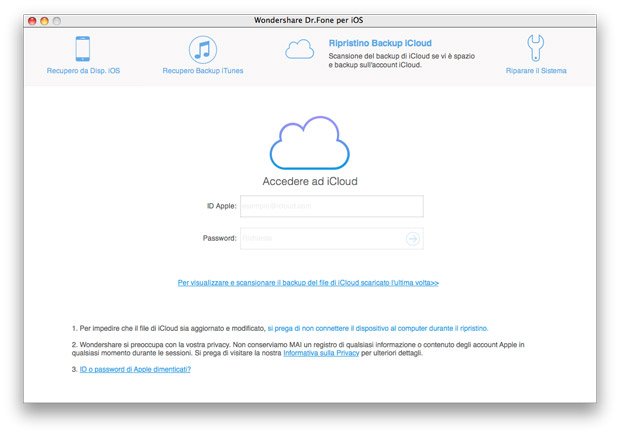
Task: Click the ID Apple label
Action: [x=221, y=206]
